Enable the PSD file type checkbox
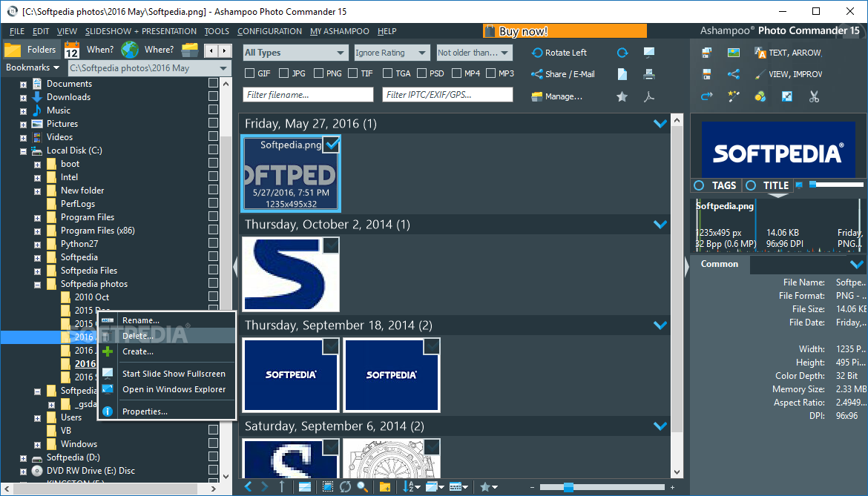Viewport: 868px width, 496px height. tap(422, 73)
